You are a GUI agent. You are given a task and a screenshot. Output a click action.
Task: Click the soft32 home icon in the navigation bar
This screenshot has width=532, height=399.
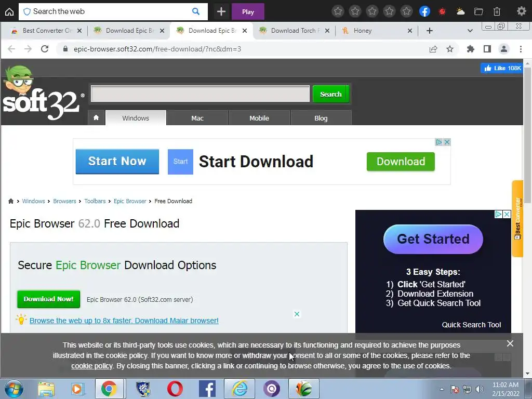coord(96,118)
